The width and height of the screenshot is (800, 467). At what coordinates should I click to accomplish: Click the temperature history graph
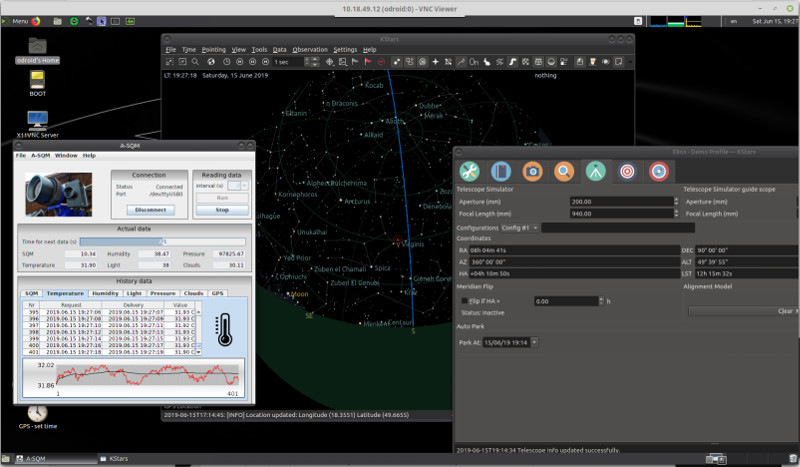pos(133,378)
